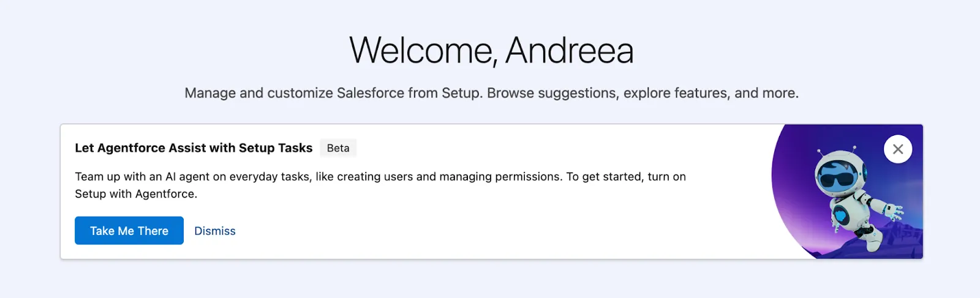Click the 'Welcome, Andreea' heading
Image resolution: width=980 pixels, height=298 pixels.
click(491, 50)
